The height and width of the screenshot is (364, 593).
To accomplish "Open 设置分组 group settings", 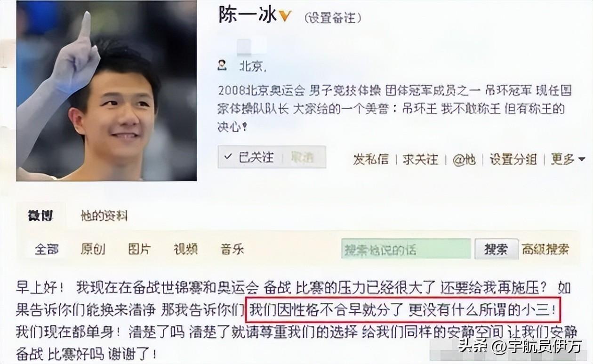I will pyautogui.click(x=513, y=159).
